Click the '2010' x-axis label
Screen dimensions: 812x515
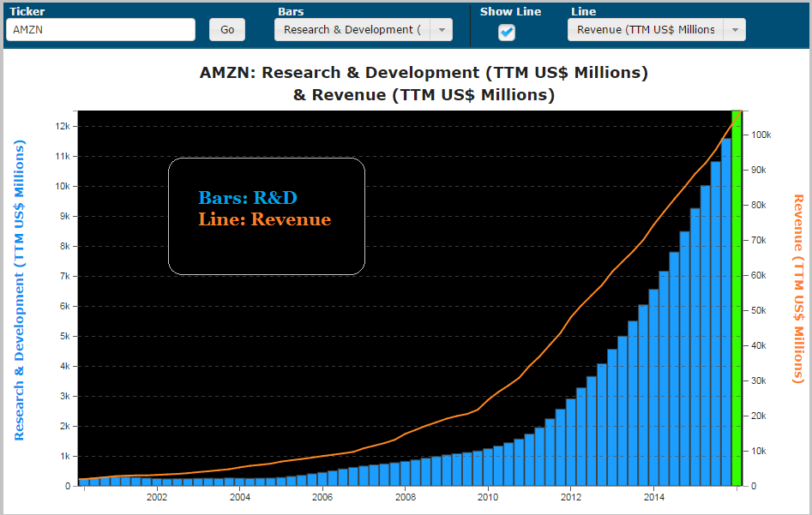pyautogui.click(x=488, y=497)
